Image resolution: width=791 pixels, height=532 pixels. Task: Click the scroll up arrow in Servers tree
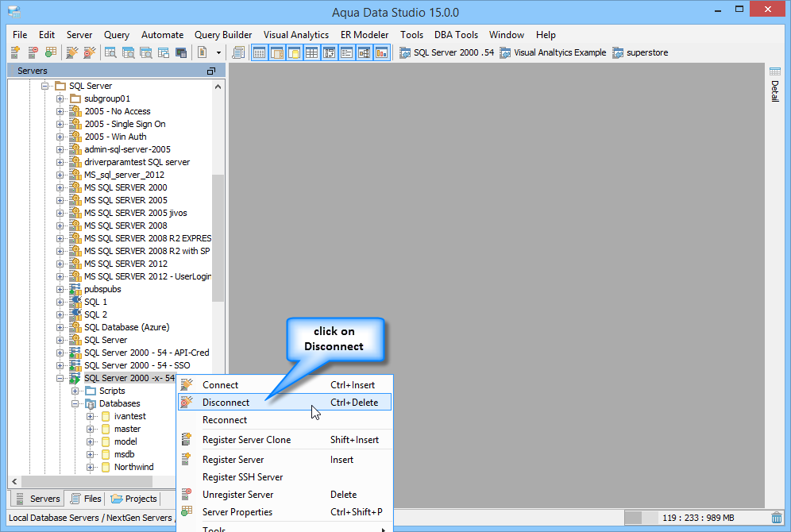(218, 87)
